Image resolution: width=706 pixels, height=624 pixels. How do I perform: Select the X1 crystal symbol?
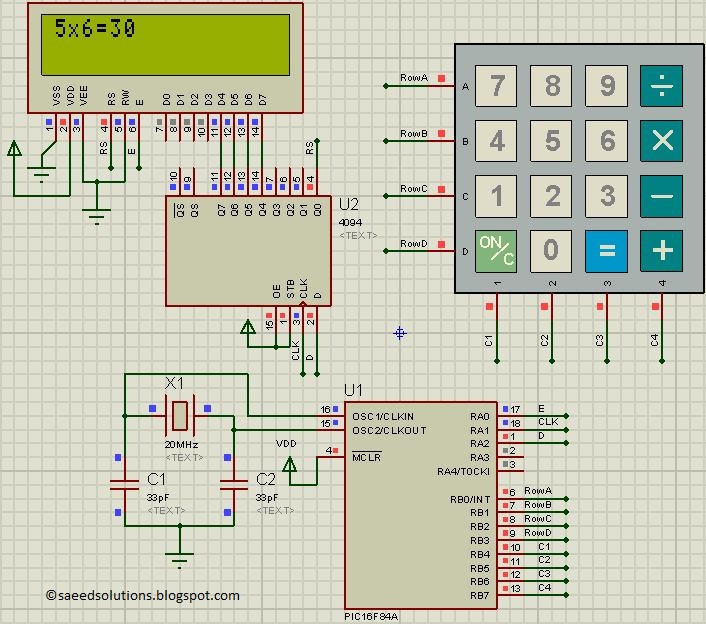tap(180, 415)
